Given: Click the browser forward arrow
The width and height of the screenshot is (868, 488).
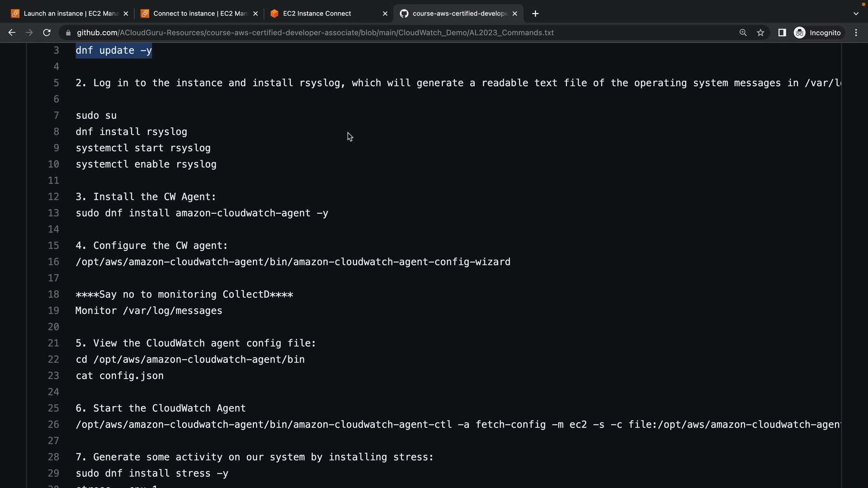Looking at the screenshot, I should point(29,33).
